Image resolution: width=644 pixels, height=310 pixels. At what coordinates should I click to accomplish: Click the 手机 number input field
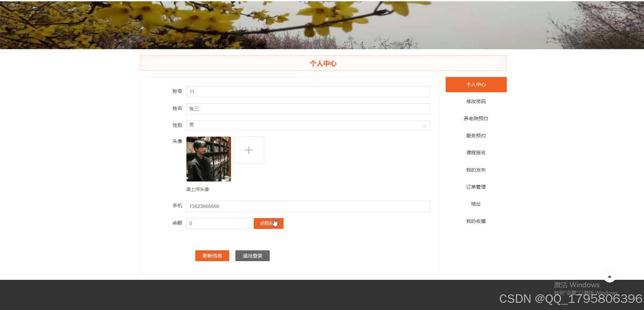308,206
